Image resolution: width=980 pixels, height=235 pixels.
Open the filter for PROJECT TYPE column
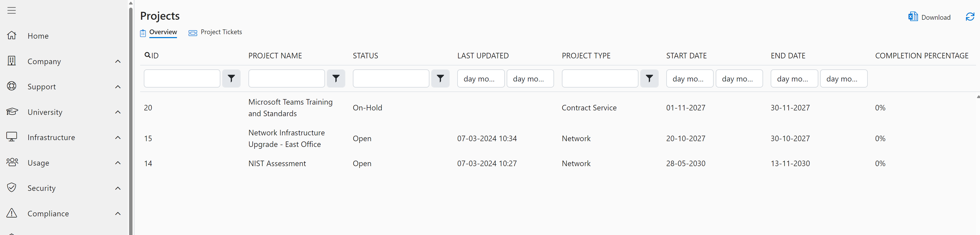point(649,78)
